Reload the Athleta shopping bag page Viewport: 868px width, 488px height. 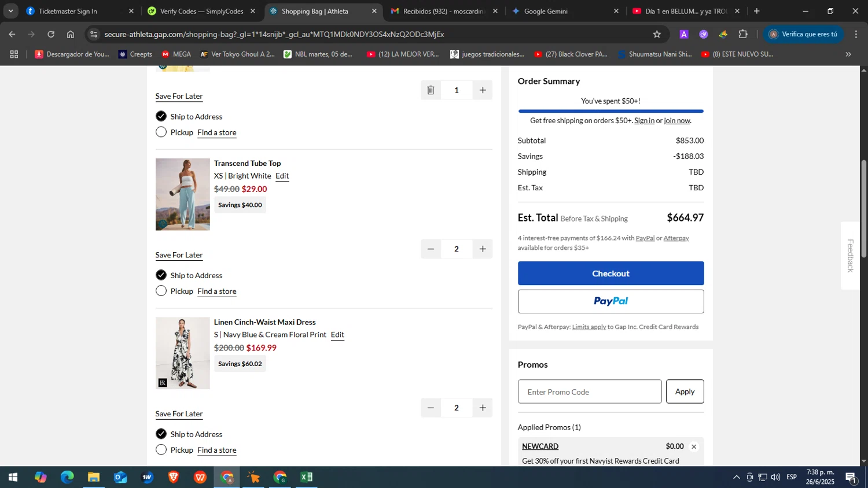(x=51, y=34)
